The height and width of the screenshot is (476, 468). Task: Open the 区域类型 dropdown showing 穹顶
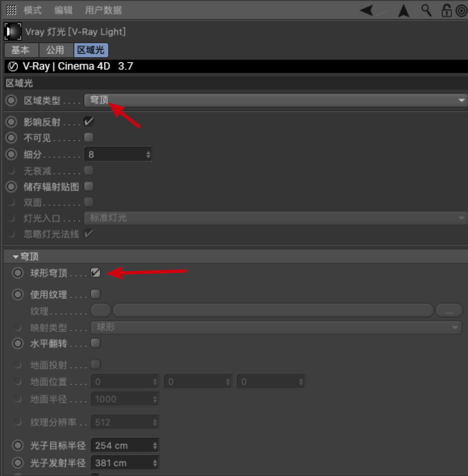coord(276,100)
